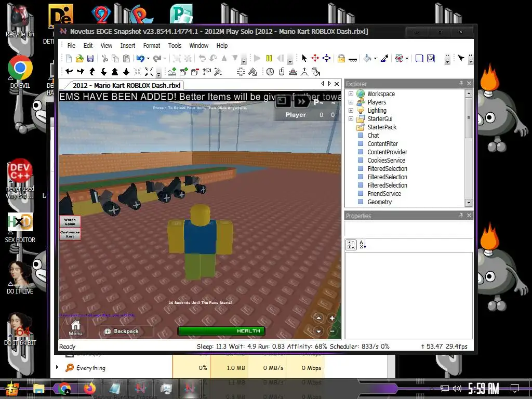
Task: Toggle alphabetical sort in Properties
Action: 363,245
